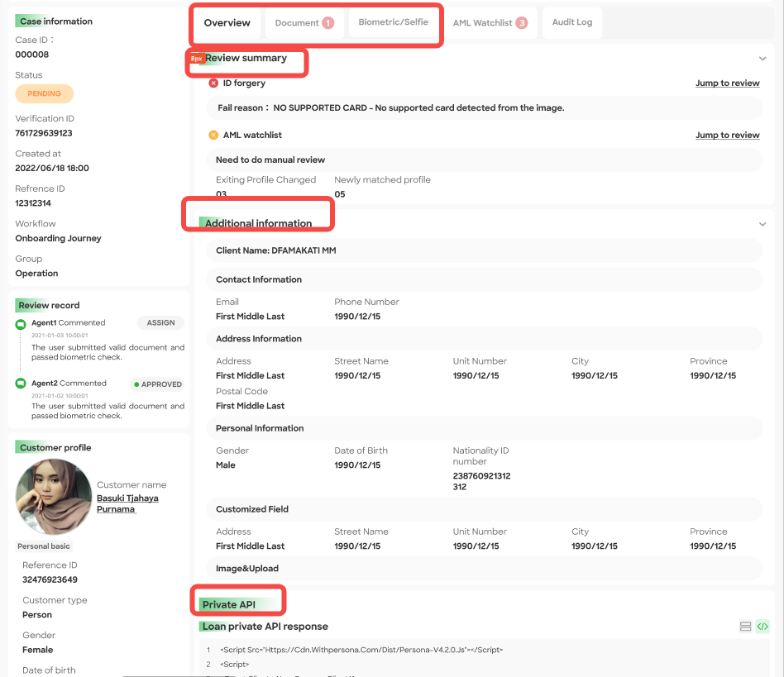Click line 1 of the API script code

coord(361,650)
